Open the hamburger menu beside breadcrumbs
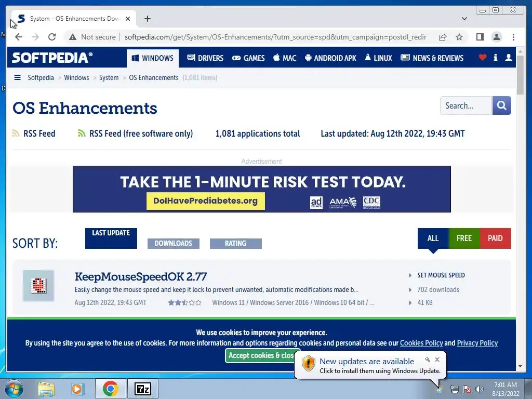532x399 pixels. 17,78
